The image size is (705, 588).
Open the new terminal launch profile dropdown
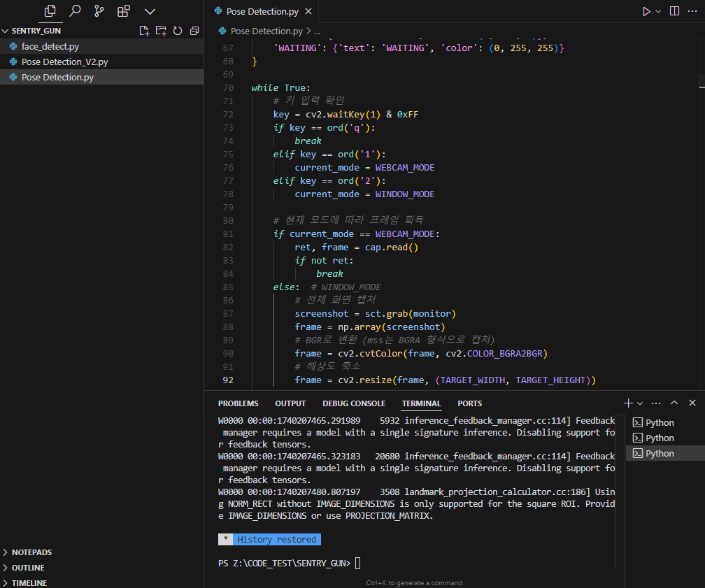pyautogui.click(x=640, y=403)
